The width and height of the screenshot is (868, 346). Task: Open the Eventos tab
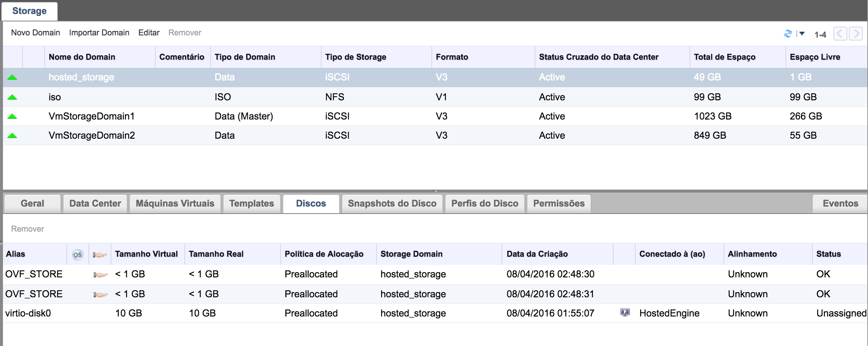point(840,204)
